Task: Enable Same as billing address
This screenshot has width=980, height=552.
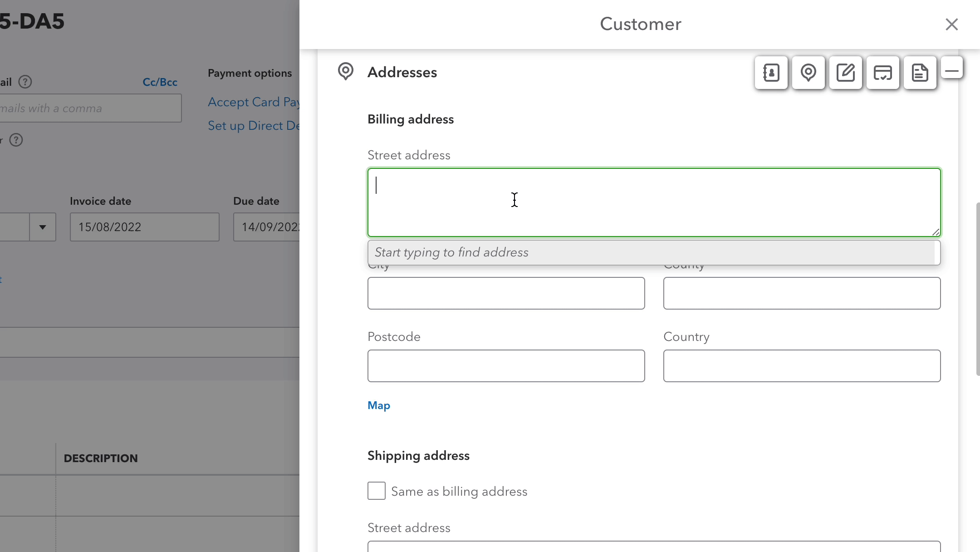Action: pyautogui.click(x=376, y=491)
